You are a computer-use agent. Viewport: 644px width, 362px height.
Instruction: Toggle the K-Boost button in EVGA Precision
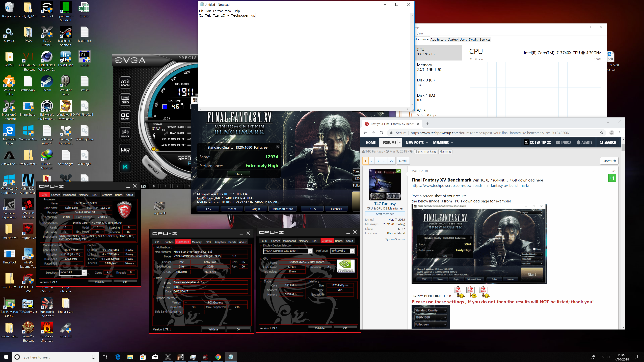[125, 167]
